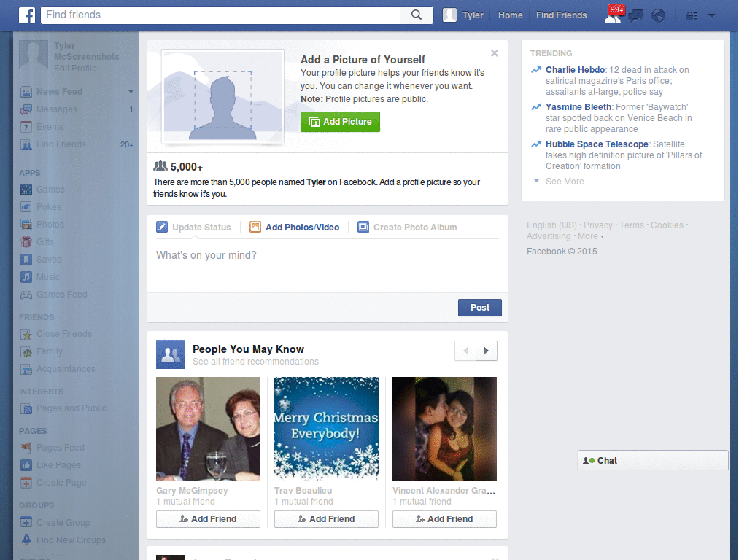The width and height of the screenshot is (747, 560).
Task: Click the Like Pages thumbs-up icon
Action: coord(26,465)
